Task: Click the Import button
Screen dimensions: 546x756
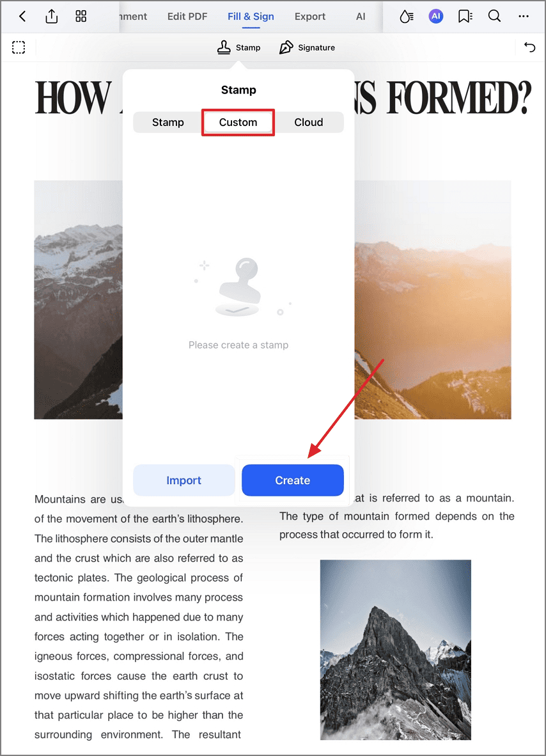Action: (183, 480)
